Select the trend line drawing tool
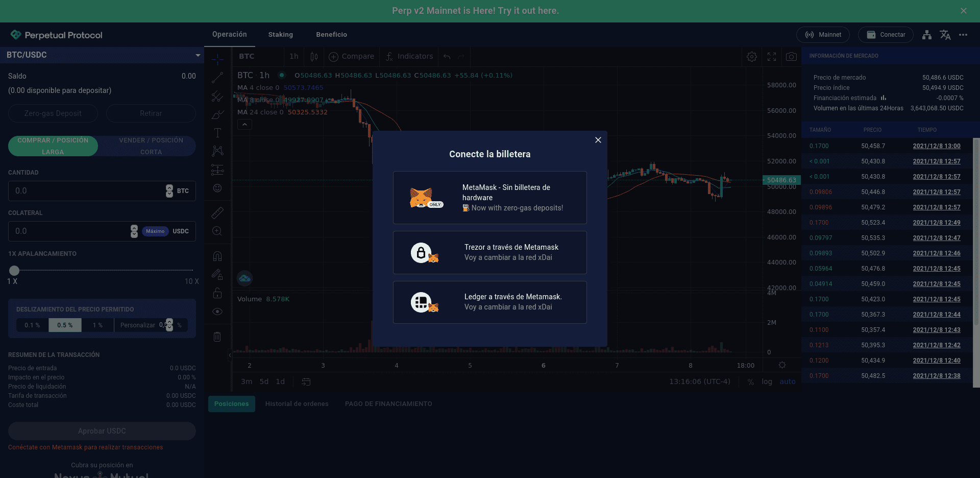 (217, 78)
